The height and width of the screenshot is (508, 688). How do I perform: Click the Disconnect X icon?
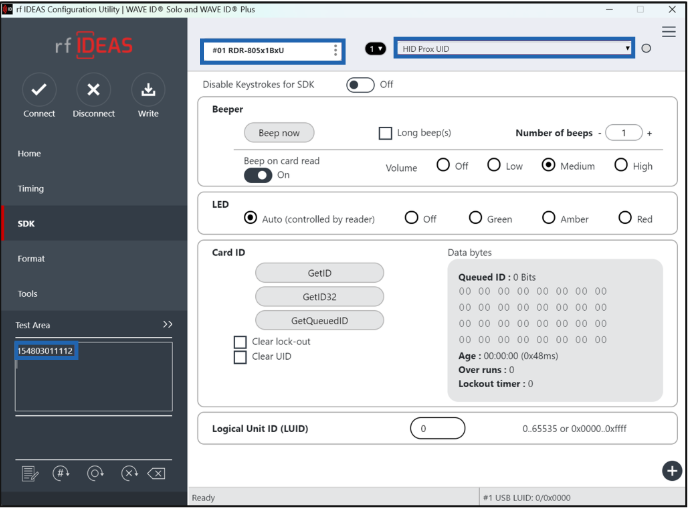point(93,89)
